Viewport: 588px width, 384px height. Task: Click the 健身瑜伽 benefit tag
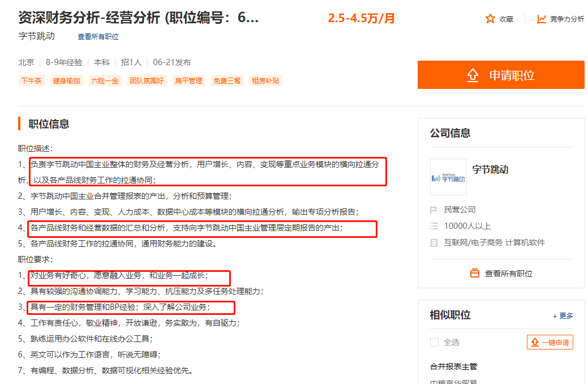(x=66, y=80)
